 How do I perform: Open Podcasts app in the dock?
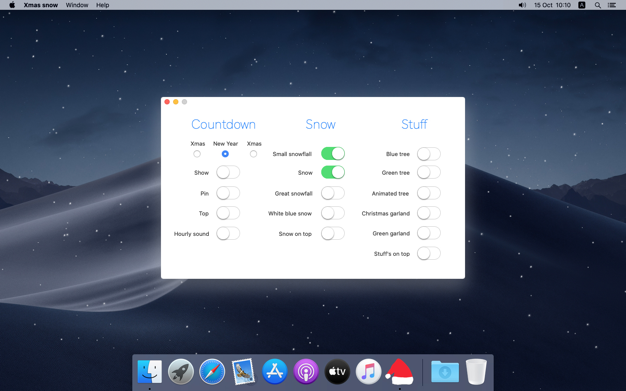[306, 372]
